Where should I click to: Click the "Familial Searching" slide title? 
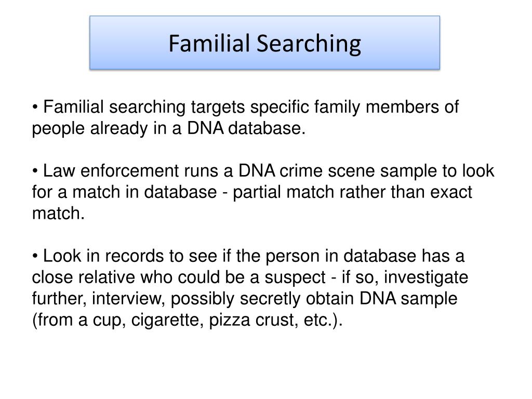pos(264,43)
